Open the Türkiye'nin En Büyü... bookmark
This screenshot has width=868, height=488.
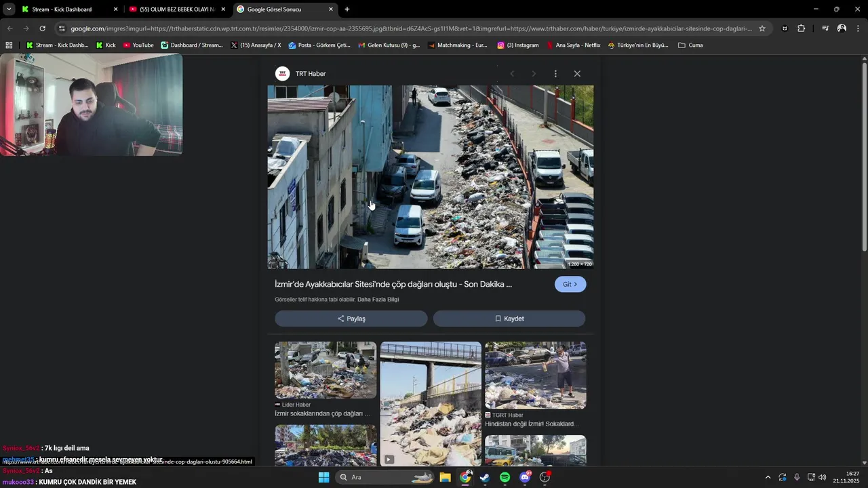(x=638, y=45)
